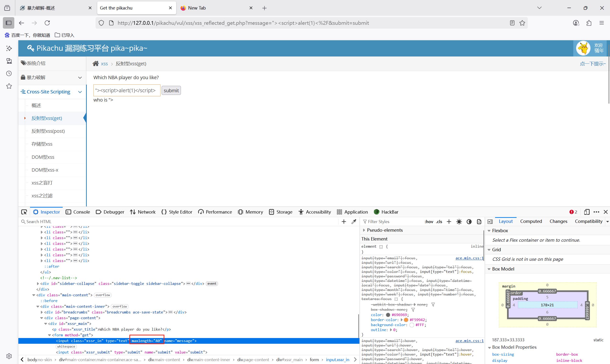610x364 pixels.
Task: Click the event badge on sidebar-collapse div
Action: point(212,283)
